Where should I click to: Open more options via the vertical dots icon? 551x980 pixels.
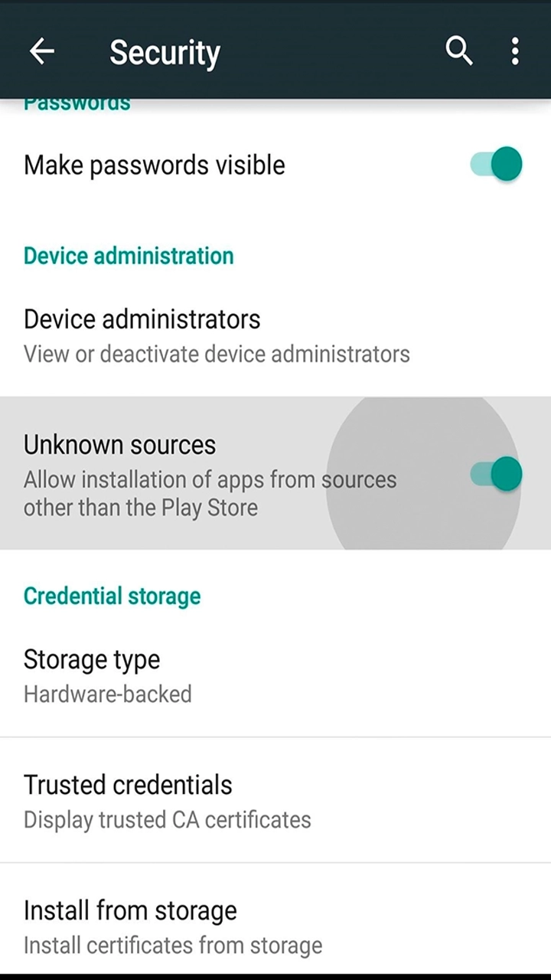515,51
